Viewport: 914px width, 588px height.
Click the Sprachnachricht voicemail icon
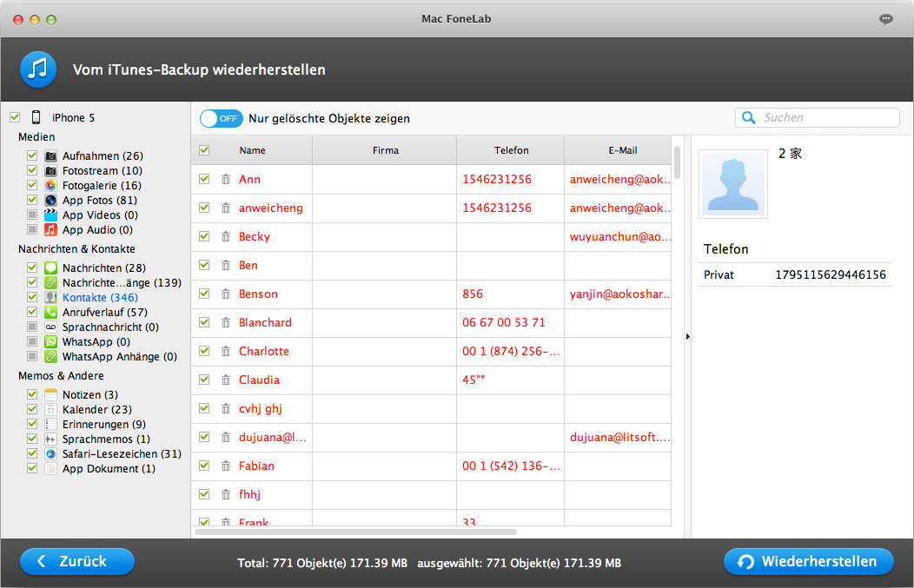point(50,327)
